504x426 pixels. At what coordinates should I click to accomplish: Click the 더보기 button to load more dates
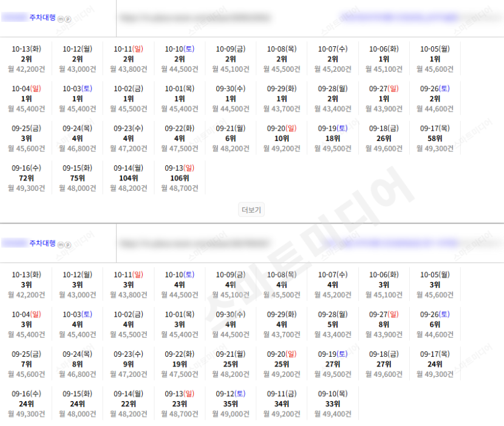[x=251, y=210]
